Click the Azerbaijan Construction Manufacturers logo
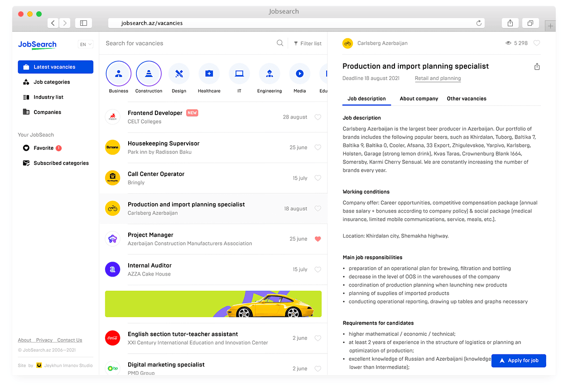 [x=112, y=239]
